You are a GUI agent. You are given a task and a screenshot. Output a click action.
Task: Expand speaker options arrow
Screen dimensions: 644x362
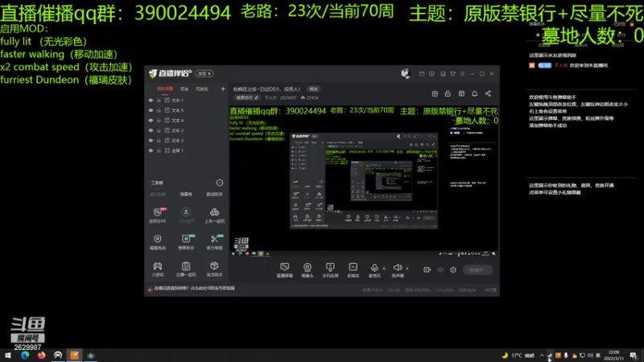(x=407, y=269)
